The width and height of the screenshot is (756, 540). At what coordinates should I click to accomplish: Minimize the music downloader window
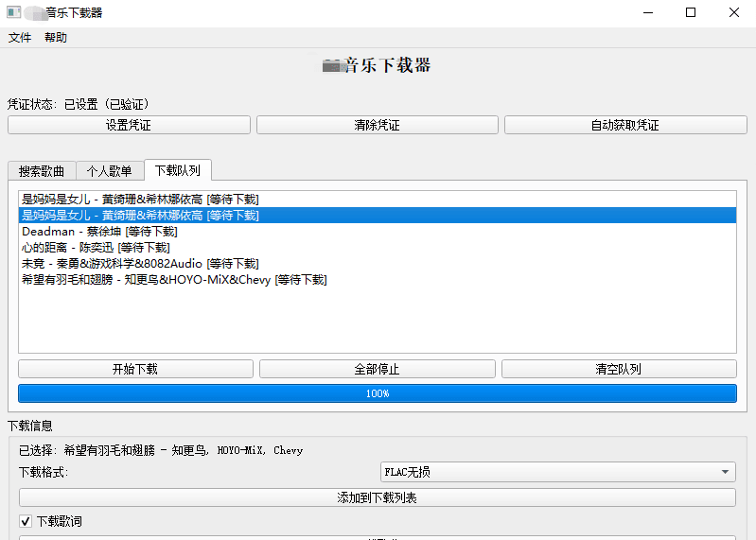coord(648,12)
